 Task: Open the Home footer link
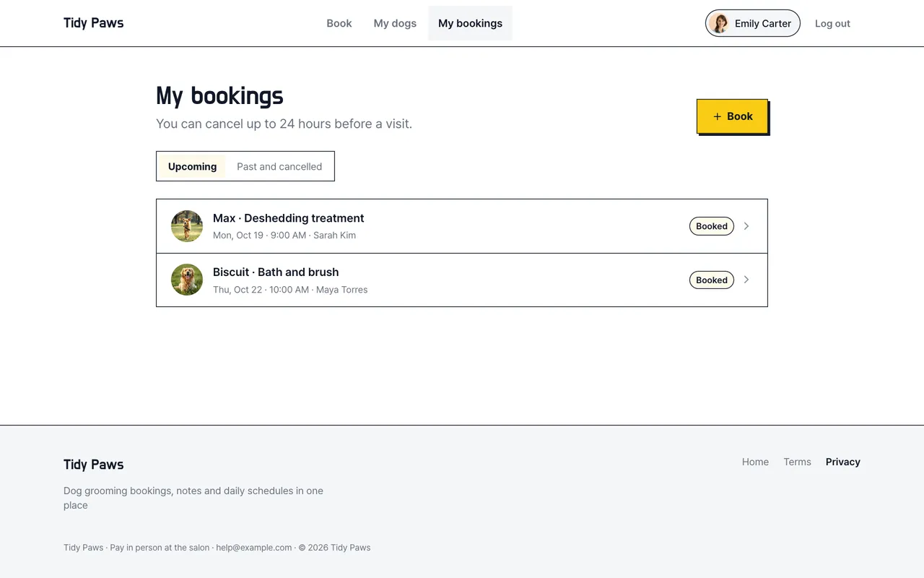(x=755, y=462)
